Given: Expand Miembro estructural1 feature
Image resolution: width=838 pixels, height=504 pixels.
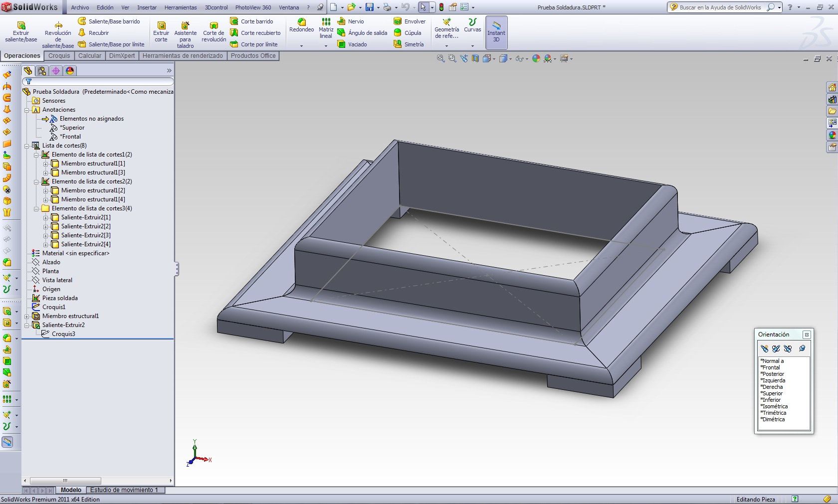Looking at the screenshot, I should (27, 316).
